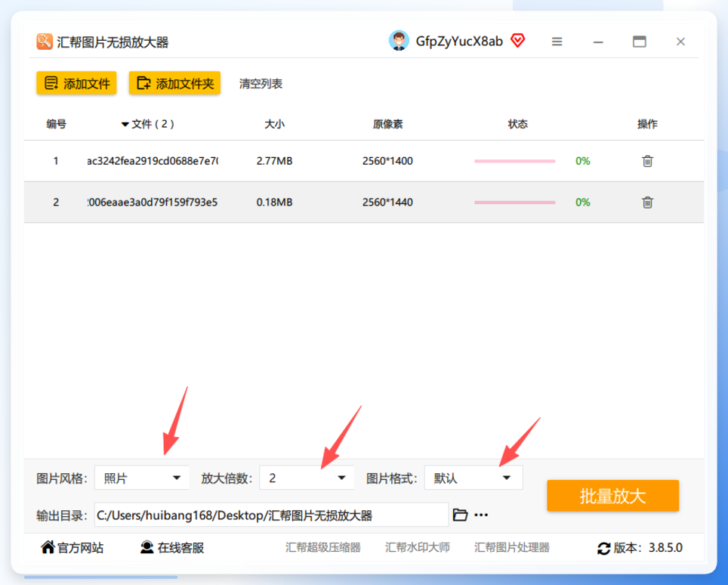Click the 0.18MB size cell
The image size is (728, 585).
(274, 203)
